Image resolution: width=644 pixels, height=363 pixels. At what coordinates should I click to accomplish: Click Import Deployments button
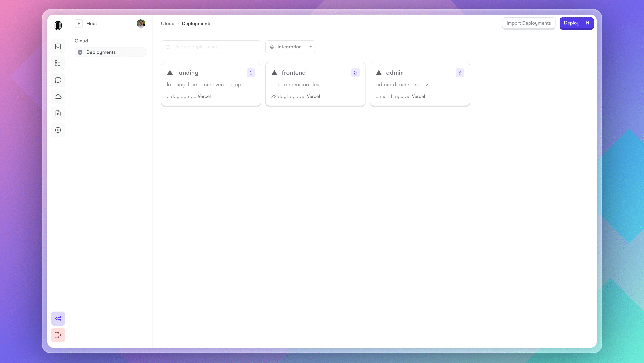click(529, 23)
